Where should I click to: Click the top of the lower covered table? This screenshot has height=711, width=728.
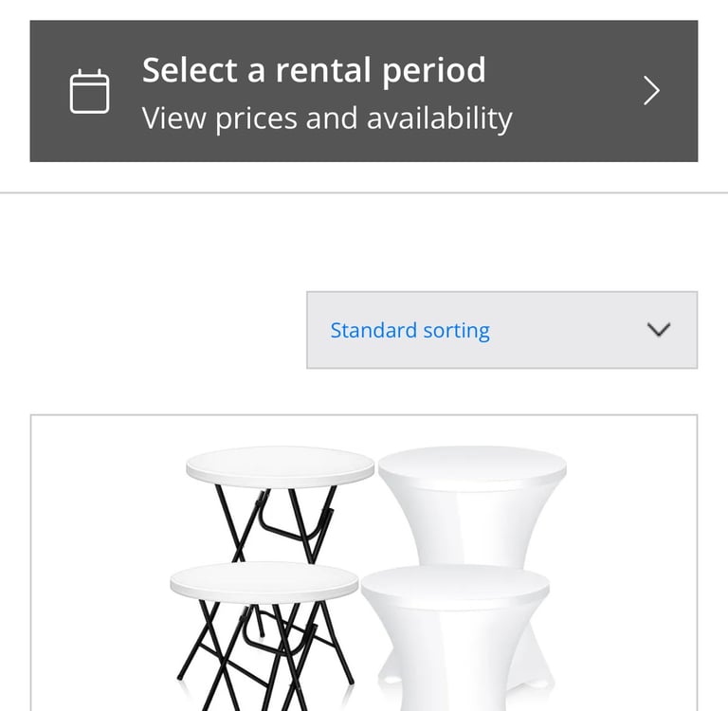[x=455, y=585]
